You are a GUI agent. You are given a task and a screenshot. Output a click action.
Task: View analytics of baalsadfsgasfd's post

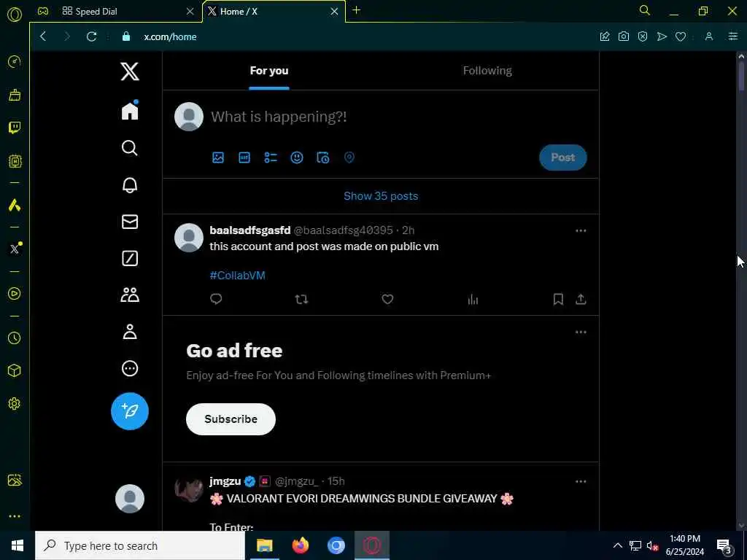coord(473,299)
